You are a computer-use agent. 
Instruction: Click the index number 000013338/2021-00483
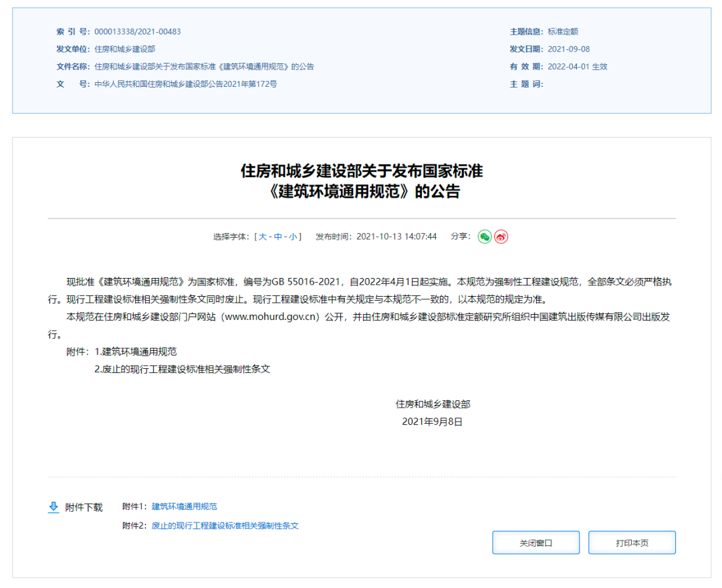coord(137,31)
